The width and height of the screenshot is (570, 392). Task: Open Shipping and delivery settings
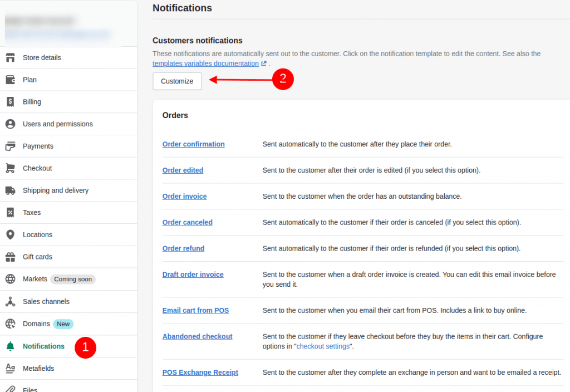68,190
